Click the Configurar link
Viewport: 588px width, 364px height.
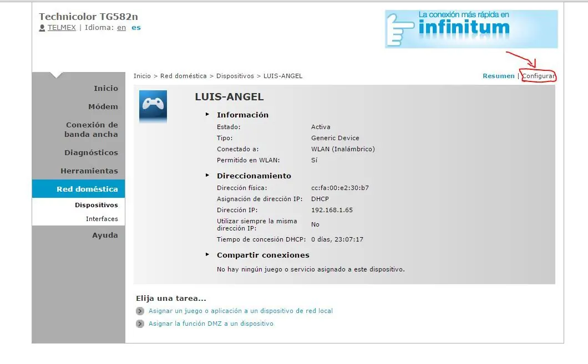click(539, 76)
